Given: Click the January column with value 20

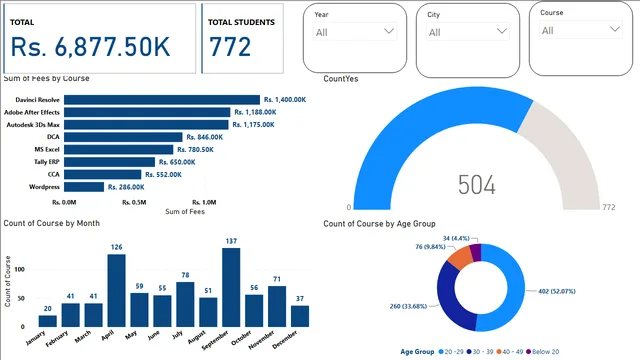Looking at the screenshot, I should point(48,321).
